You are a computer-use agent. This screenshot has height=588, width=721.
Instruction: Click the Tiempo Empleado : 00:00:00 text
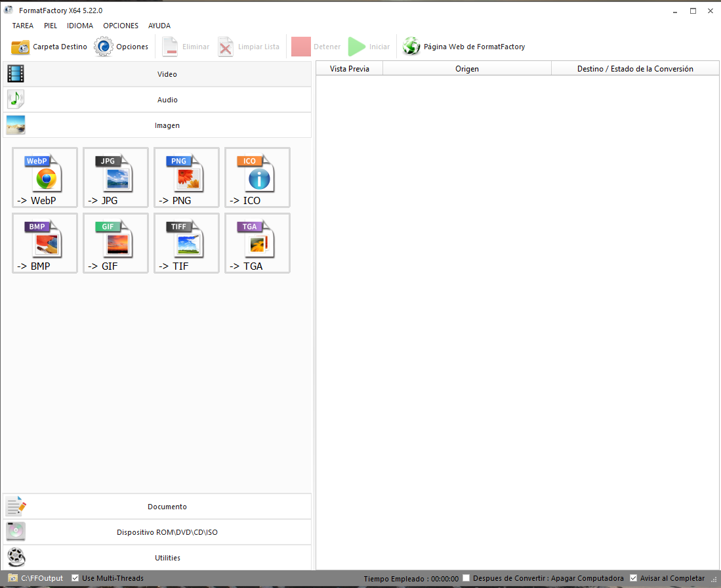pyautogui.click(x=411, y=578)
